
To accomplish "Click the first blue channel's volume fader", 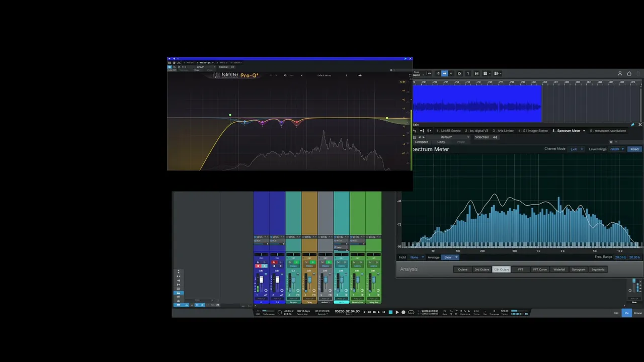I will [x=261, y=280].
